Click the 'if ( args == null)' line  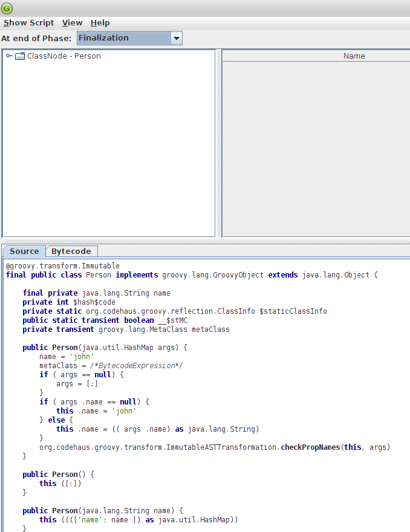(82, 375)
